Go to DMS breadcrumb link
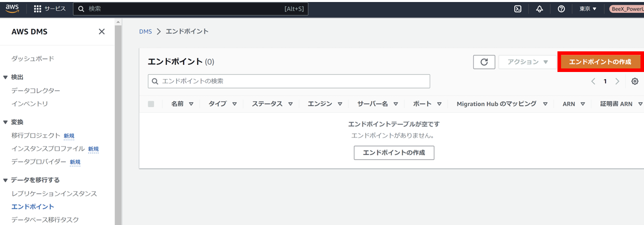Screen dimensions: 644x225 tap(145, 31)
